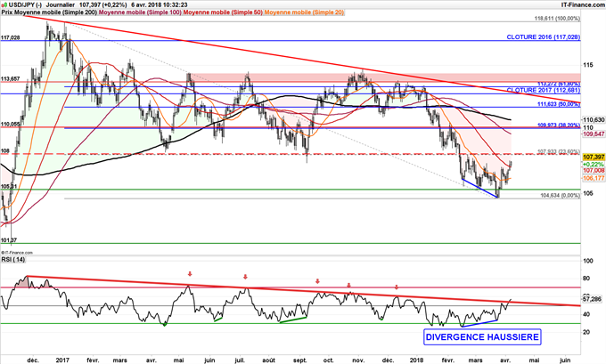Select the 'Journalier' timeframe label
The height and width of the screenshot is (364, 606).
click(x=61, y=4)
